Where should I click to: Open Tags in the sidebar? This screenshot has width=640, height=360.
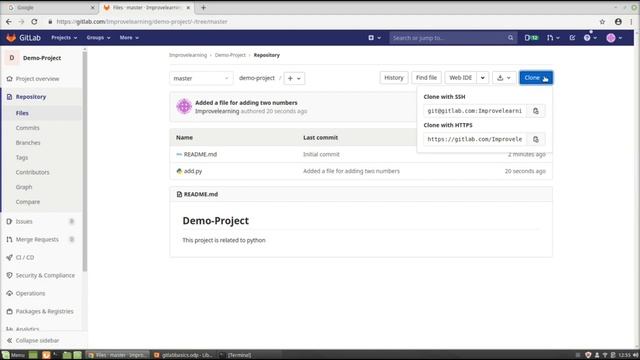pos(22,157)
